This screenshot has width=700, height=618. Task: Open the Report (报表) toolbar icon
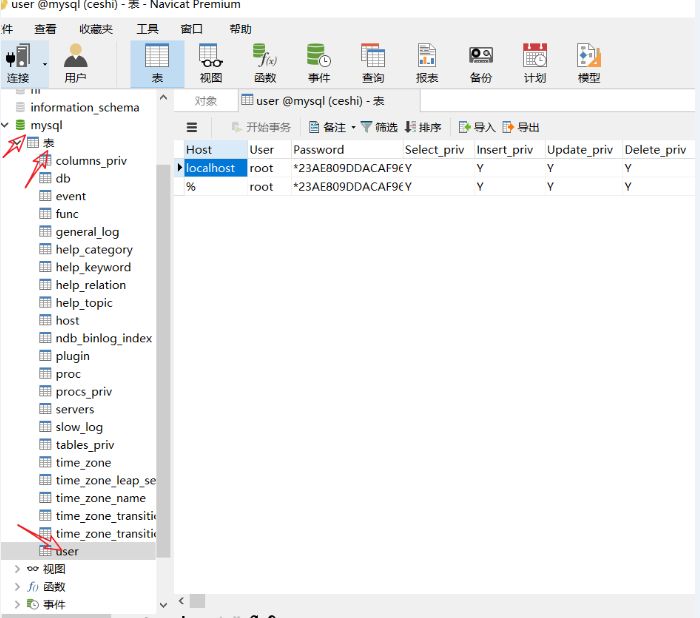(x=427, y=56)
